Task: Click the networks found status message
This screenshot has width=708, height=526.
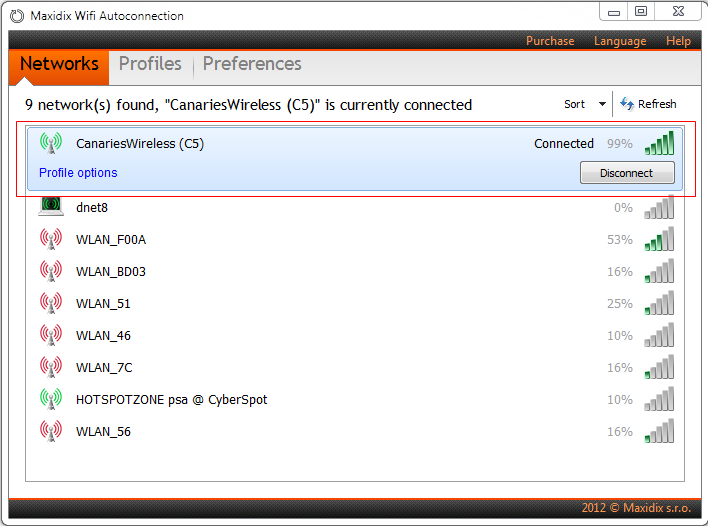Action: pos(248,105)
